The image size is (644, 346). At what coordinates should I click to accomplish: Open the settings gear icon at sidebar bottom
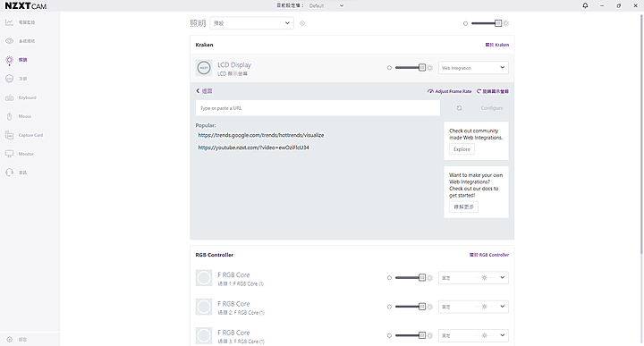click(x=10, y=340)
